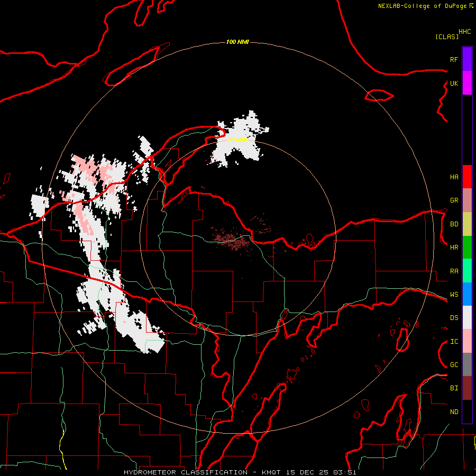The image size is (476, 476).
Task: Click the 'GR' legend label
Action: tap(454, 200)
